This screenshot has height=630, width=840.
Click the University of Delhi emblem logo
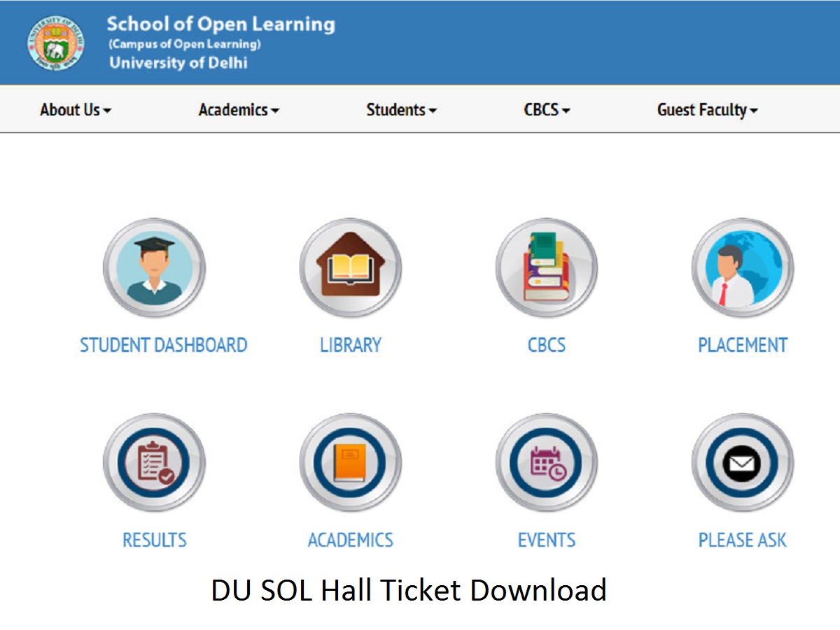(56, 43)
